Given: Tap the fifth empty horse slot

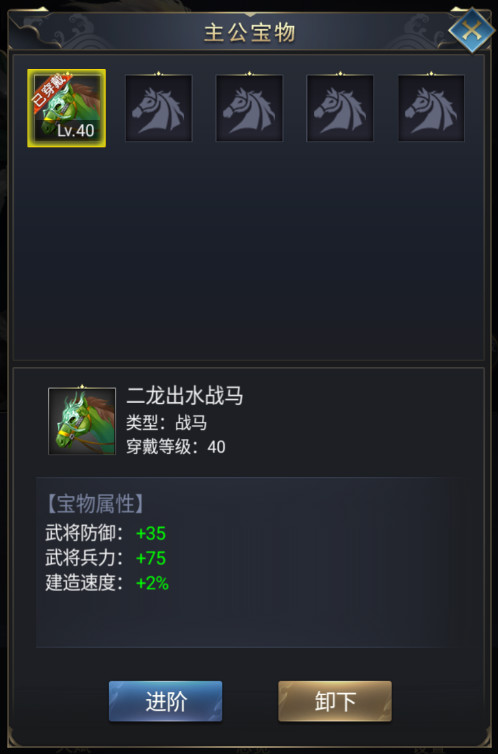Looking at the screenshot, I should 431,108.
